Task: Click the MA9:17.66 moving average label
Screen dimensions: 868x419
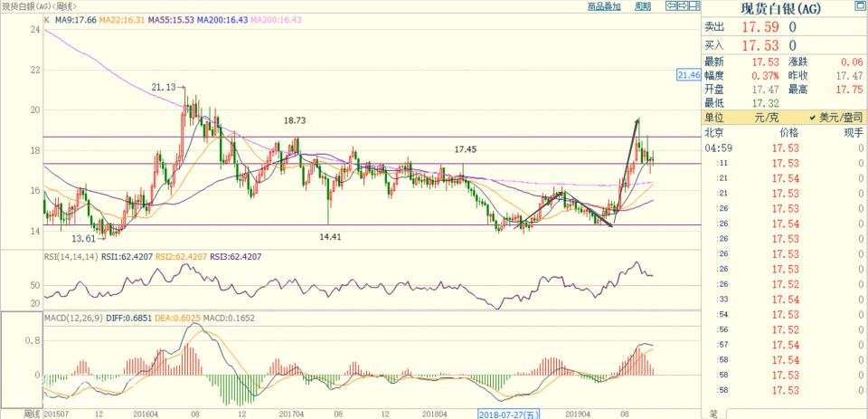Action: point(75,18)
